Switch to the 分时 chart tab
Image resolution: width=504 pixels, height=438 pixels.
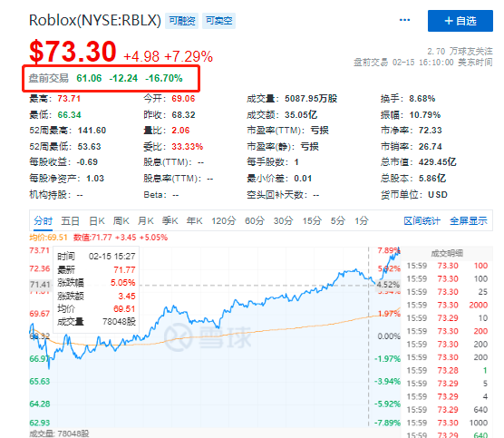tap(44, 221)
